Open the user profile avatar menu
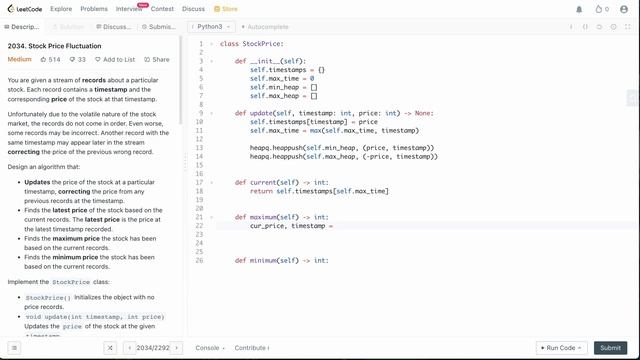Viewport: 640px width, 360px height. (x=624, y=9)
